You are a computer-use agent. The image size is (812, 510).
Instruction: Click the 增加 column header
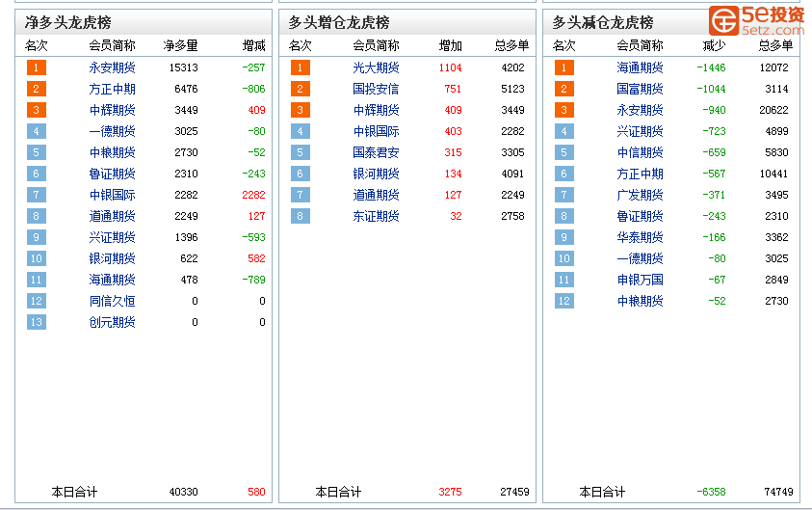[x=451, y=46]
